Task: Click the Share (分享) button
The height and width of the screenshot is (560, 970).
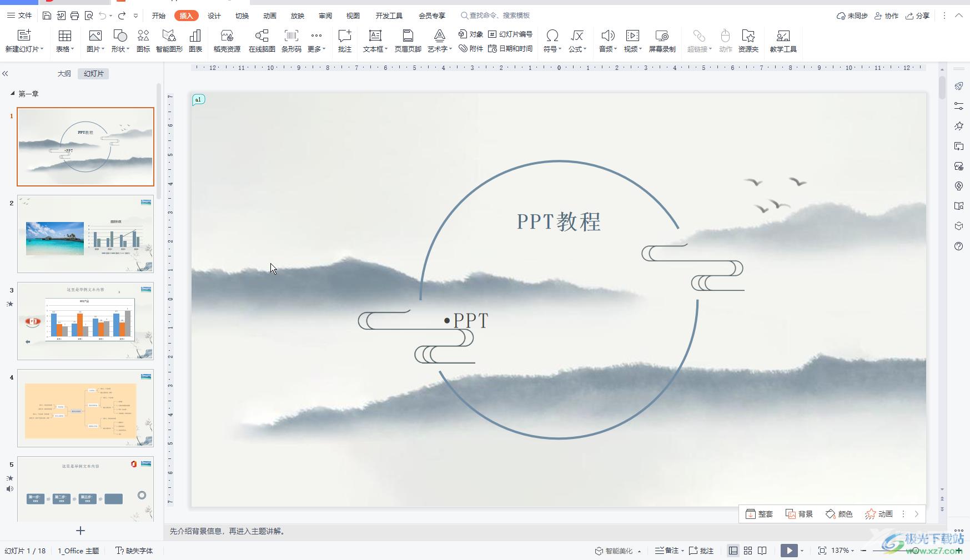Action: [917, 16]
